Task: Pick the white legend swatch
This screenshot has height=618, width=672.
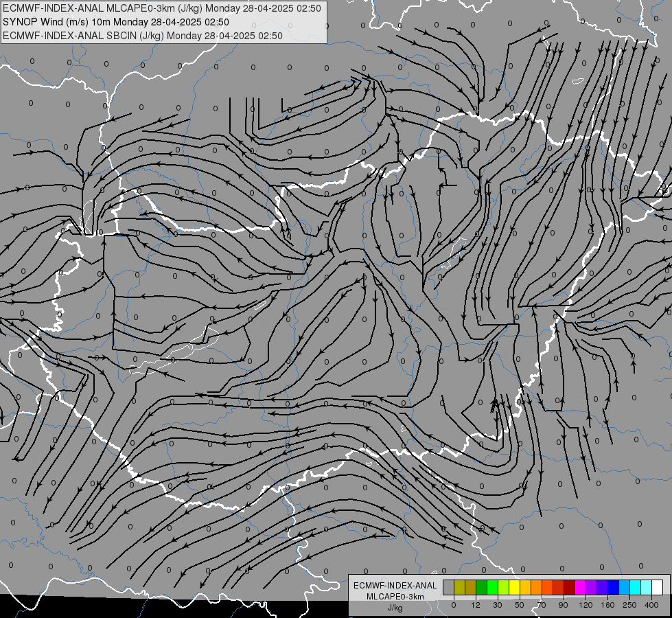Action: (658, 587)
